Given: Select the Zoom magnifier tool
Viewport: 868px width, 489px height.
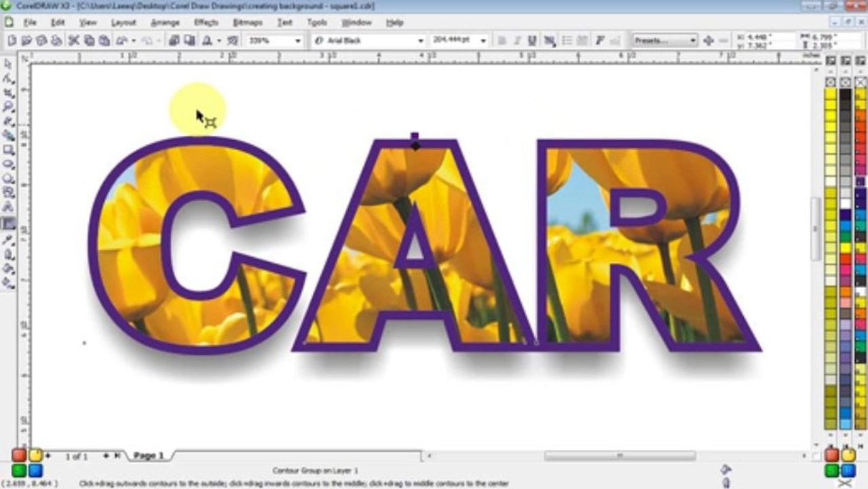Looking at the screenshot, I should tap(8, 107).
